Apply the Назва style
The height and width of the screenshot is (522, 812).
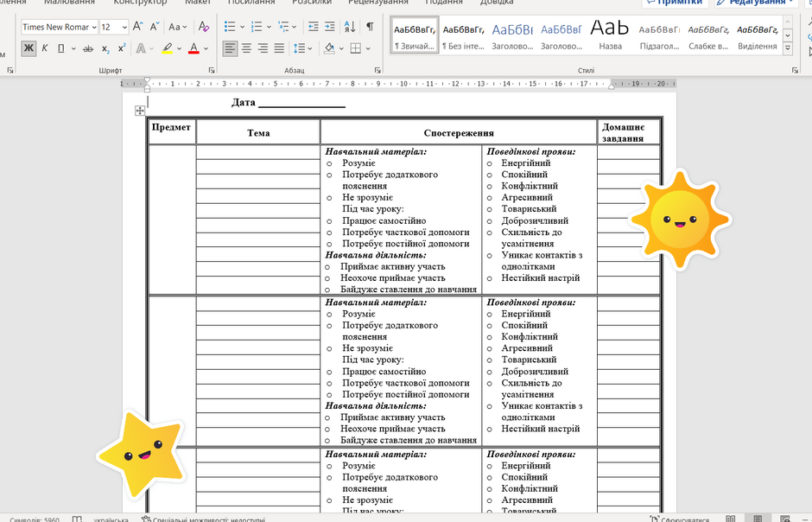point(610,35)
